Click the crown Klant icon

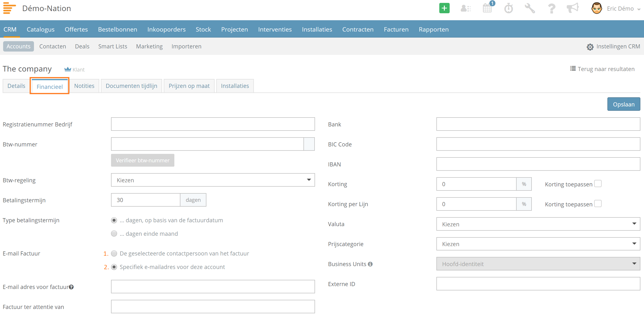point(67,69)
